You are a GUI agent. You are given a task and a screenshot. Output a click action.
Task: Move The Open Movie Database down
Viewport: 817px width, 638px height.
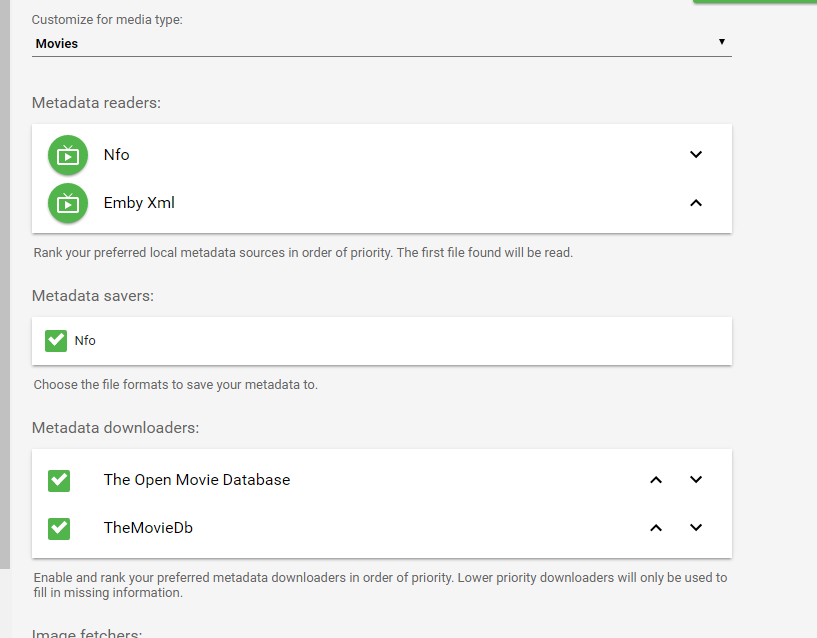[x=696, y=480]
